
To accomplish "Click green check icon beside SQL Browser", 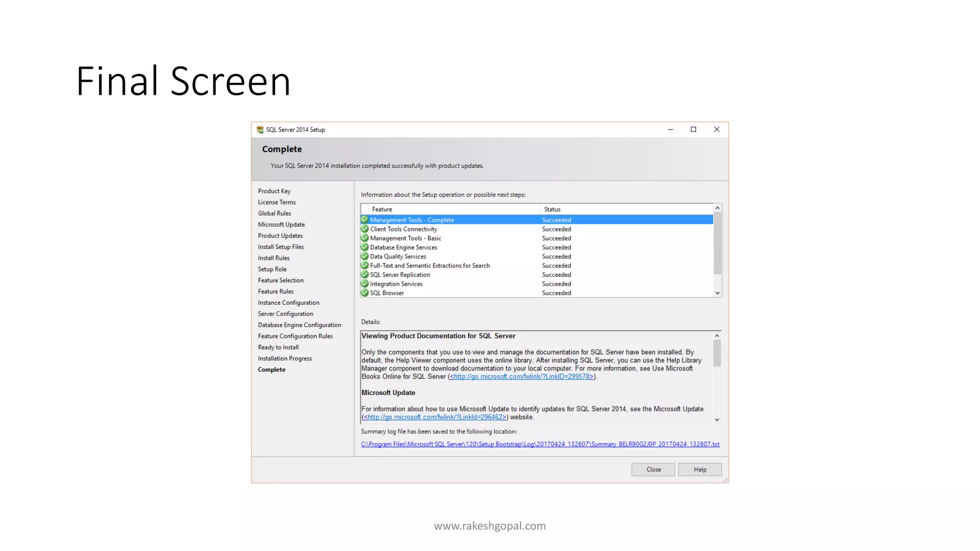I will click(365, 293).
